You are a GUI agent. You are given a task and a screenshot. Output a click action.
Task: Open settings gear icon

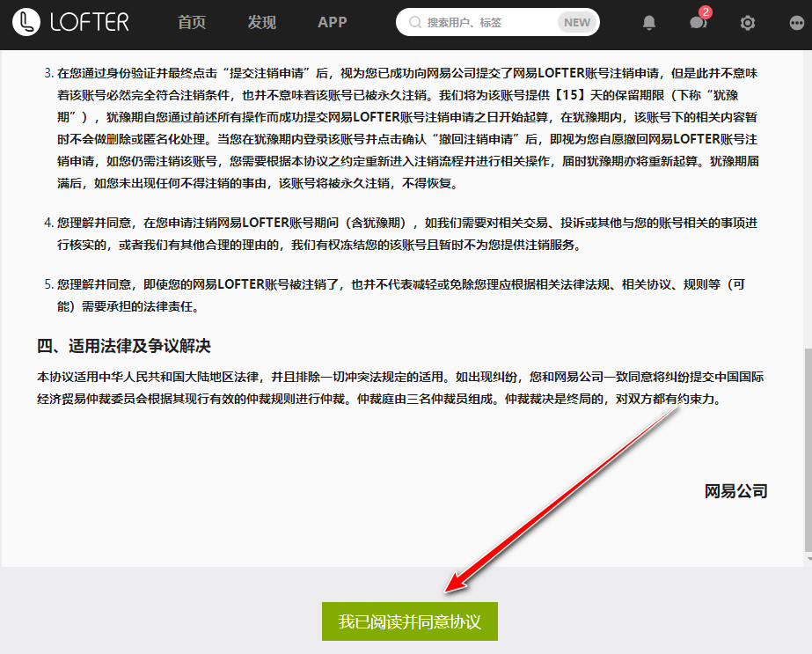coord(747,23)
